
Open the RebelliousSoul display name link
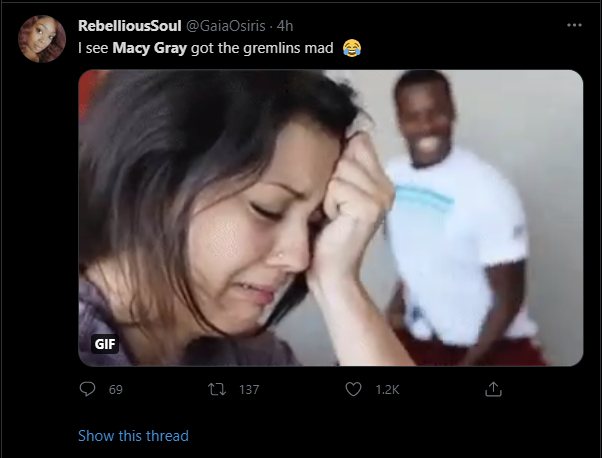130,26
